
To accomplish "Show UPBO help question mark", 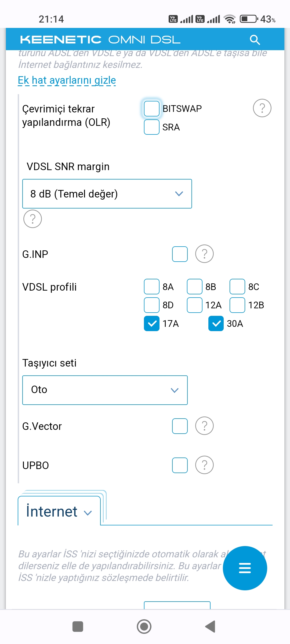I will point(204,465).
